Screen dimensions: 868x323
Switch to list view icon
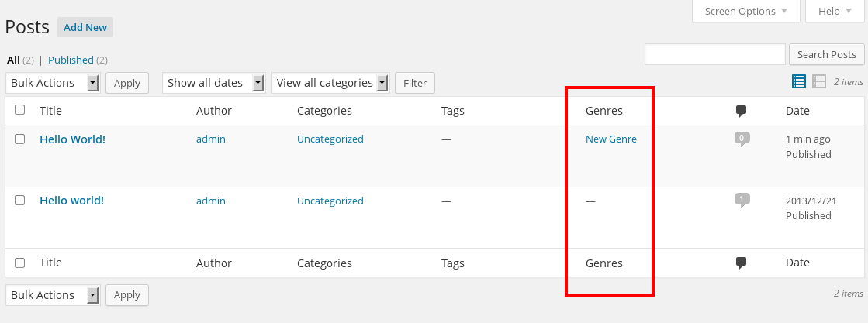pos(798,82)
